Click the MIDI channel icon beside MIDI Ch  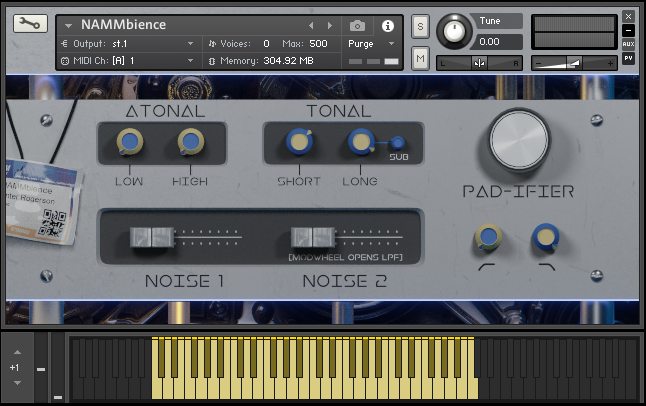point(65,61)
